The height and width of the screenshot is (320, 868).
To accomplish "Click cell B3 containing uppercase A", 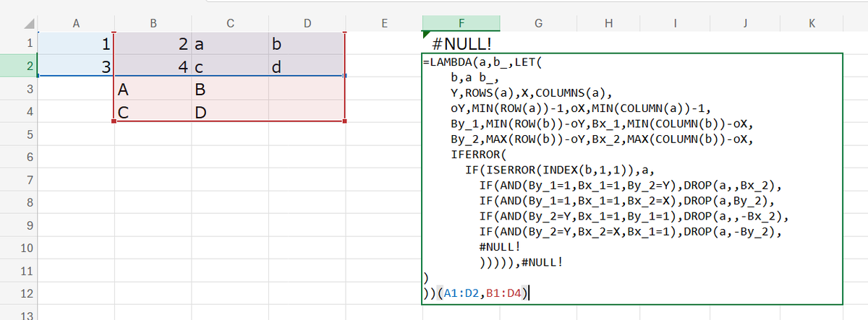I will point(153,90).
